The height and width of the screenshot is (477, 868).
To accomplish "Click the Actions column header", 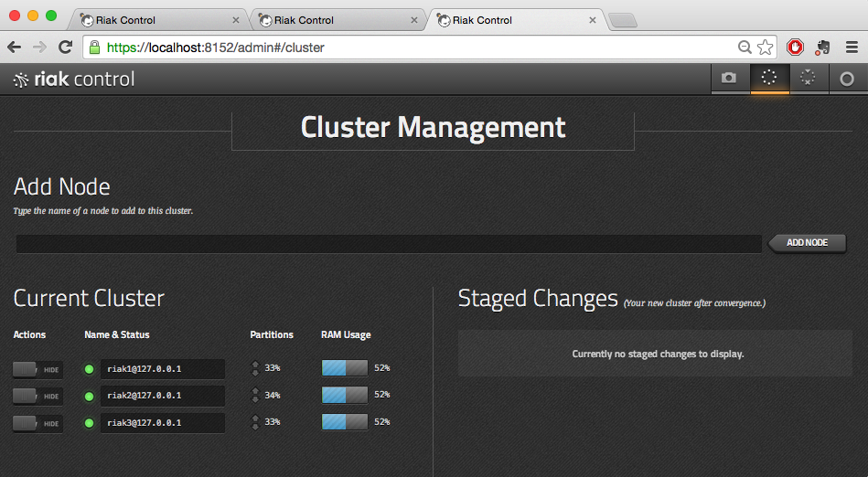I will pyautogui.click(x=29, y=334).
